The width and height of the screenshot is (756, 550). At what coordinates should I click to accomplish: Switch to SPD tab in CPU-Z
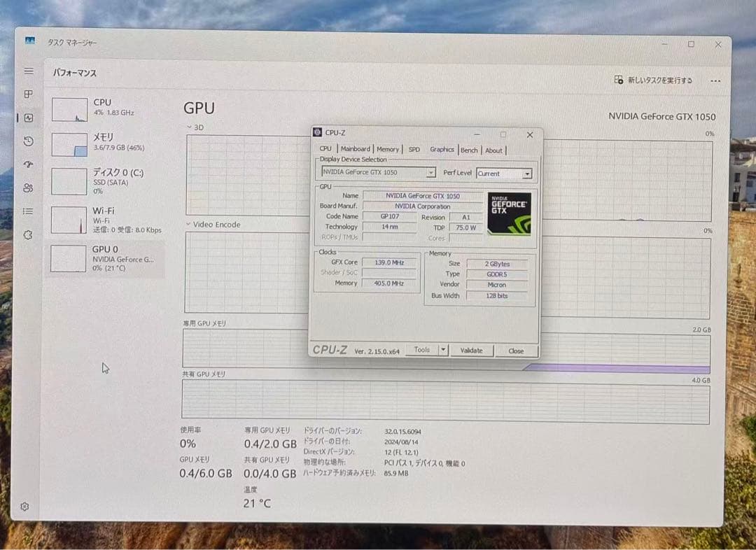414,150
